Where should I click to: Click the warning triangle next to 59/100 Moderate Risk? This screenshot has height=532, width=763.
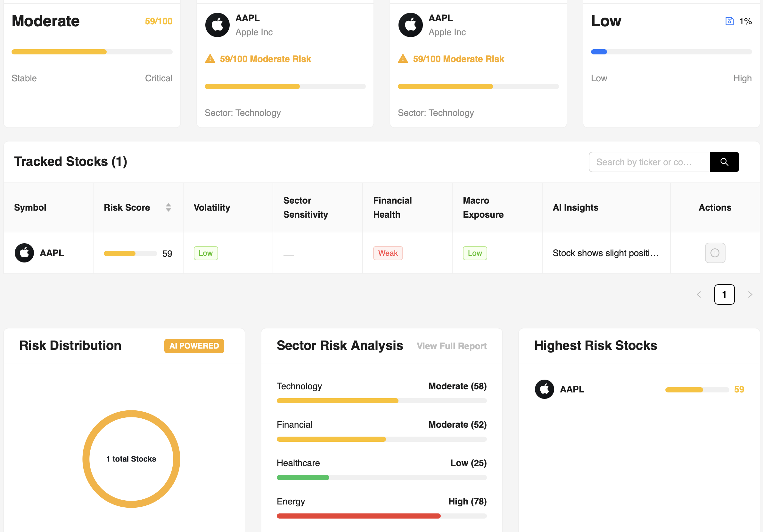coord(211,59)
